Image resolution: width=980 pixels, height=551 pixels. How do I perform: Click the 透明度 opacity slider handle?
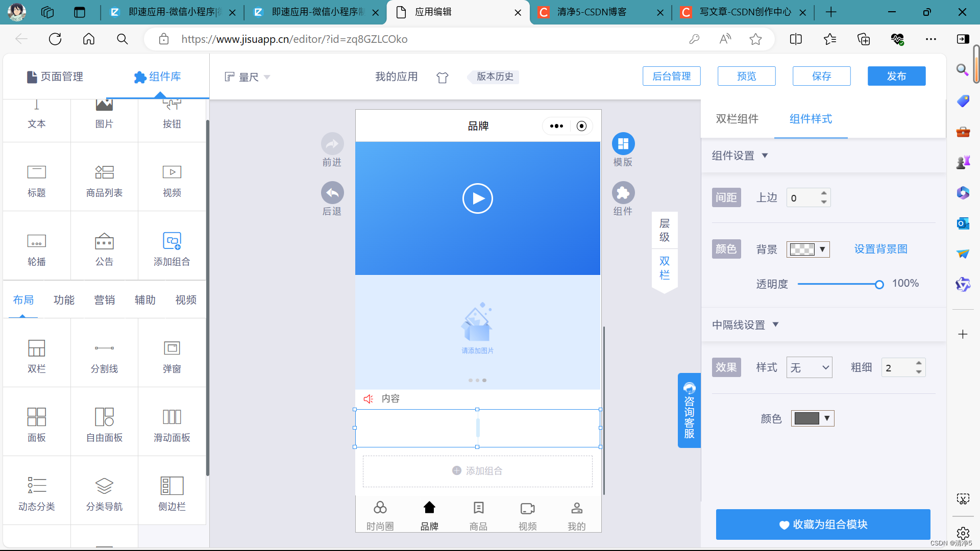(879, 285)
